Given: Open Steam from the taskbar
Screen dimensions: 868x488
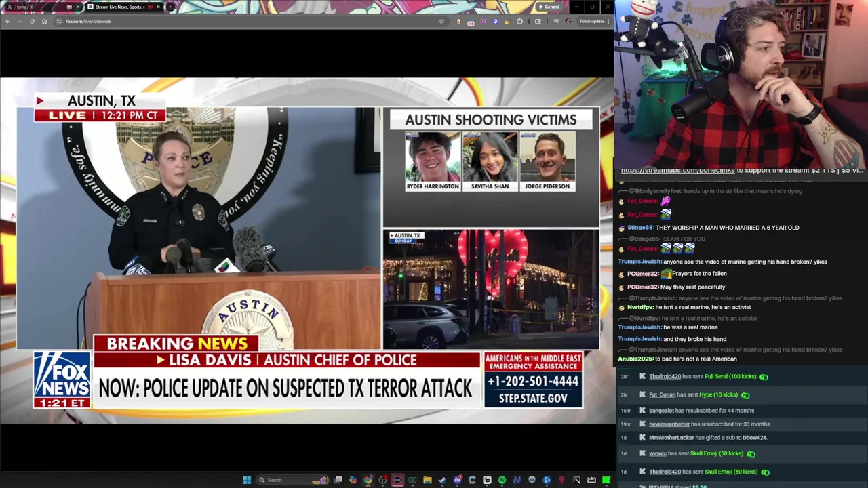Looking at the screenshot, I should [442, 480].
